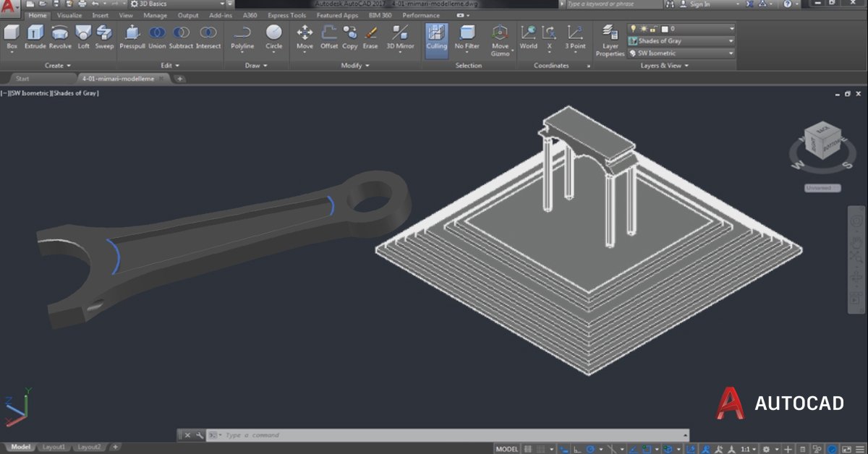
Task: Toggle MODEL space in the status bar
Action: pyautogui.click(x=506, y=449)
